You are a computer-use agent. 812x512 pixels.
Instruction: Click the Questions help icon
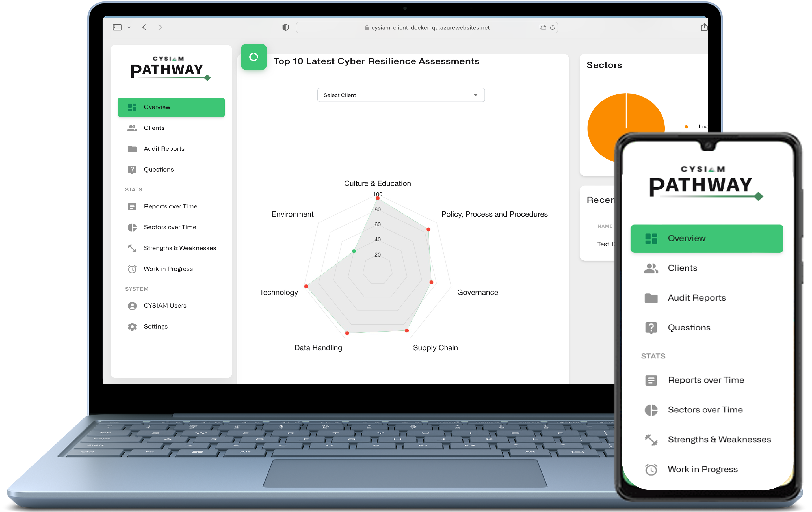[x=132, y=169]
